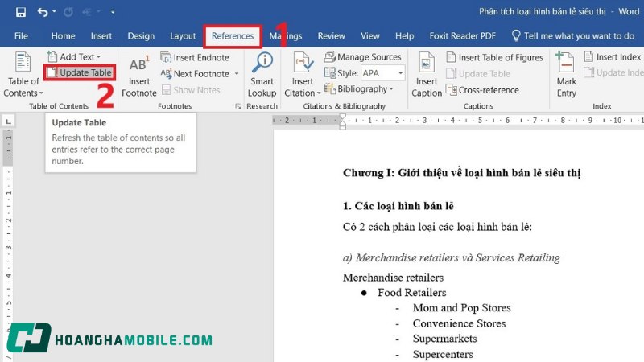The height and width of the screenshot is (362, 644).
Task: Click the Save icon in the title bar
Action: tap(20, 12)
